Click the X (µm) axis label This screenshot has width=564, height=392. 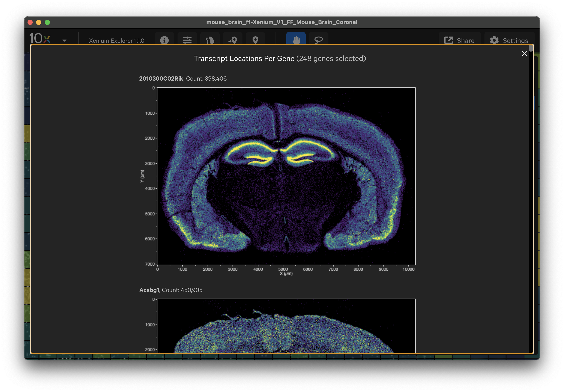(286, 274)
